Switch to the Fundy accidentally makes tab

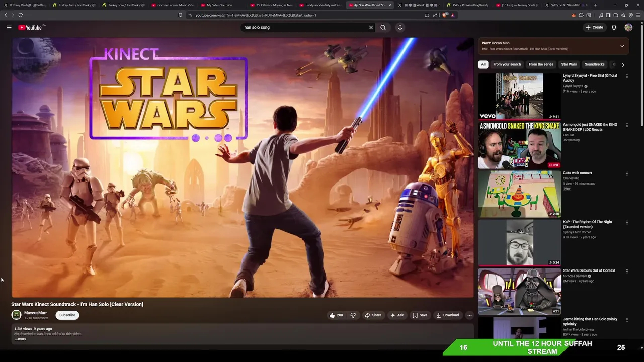320,5
